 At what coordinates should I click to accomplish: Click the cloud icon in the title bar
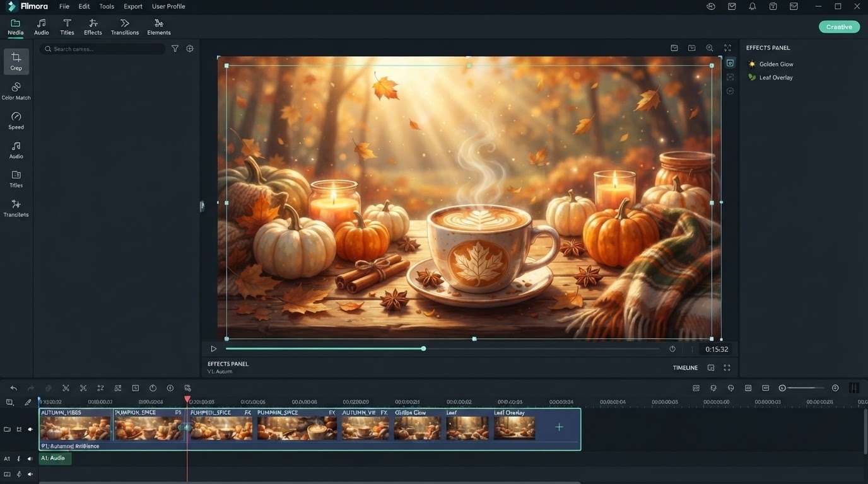click(x=711, y=6)
